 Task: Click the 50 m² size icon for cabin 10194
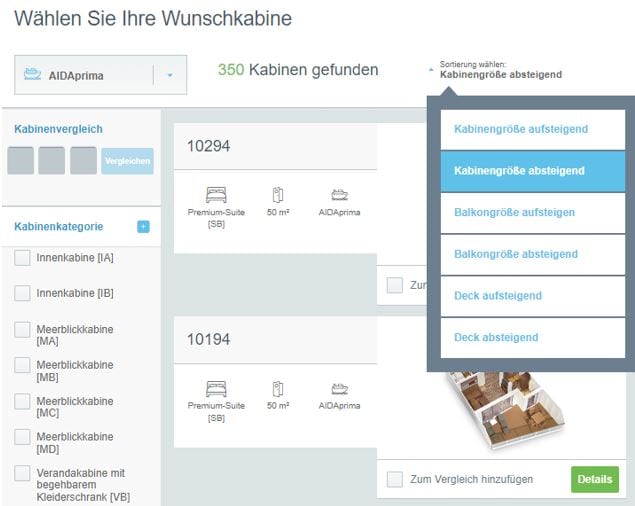click(278, 388)
